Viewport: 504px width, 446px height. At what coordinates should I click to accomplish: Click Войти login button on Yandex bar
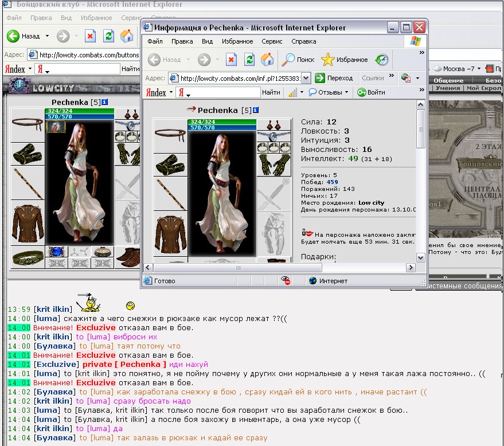click(371, 92)
